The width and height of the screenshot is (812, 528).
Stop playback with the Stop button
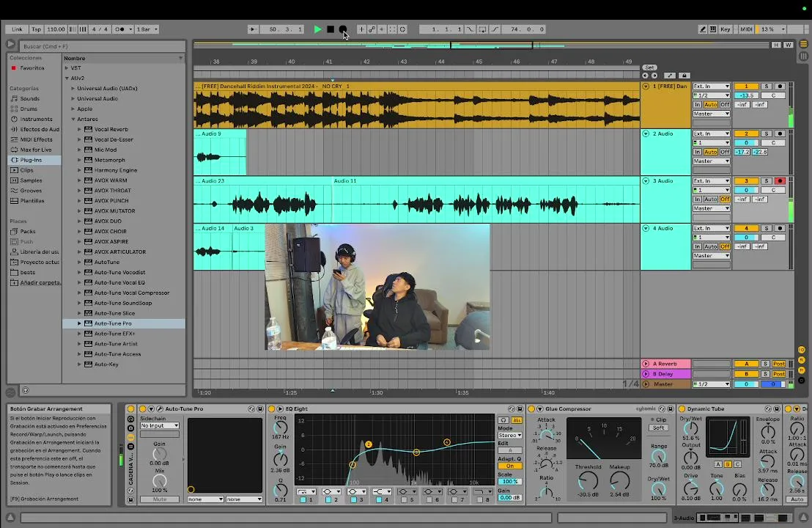(x=331, y=29)
